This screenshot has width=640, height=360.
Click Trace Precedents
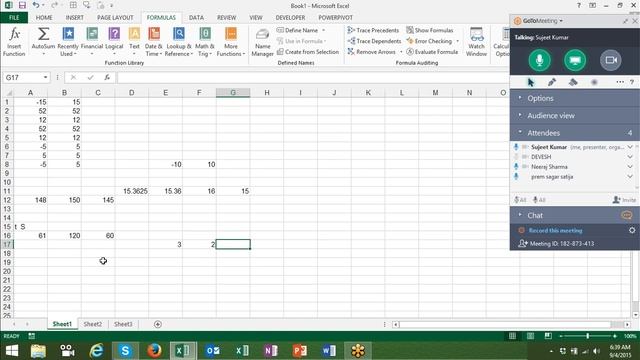373,30
